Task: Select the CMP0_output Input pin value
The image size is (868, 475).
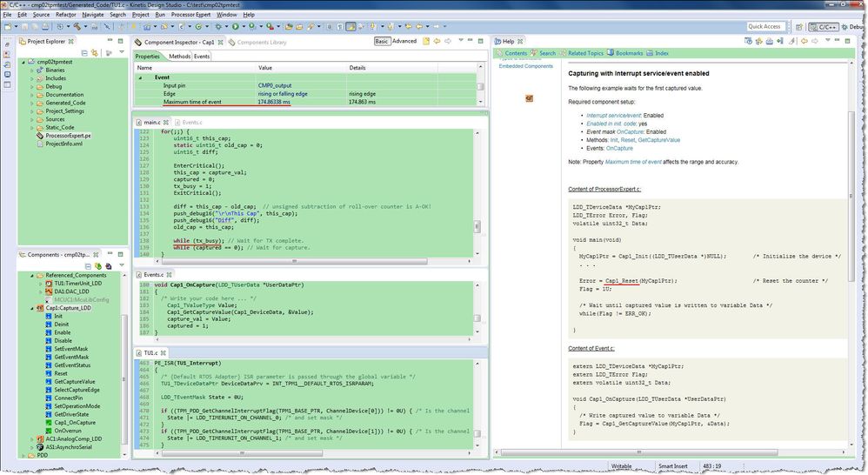Action: [x=275, y=86]
